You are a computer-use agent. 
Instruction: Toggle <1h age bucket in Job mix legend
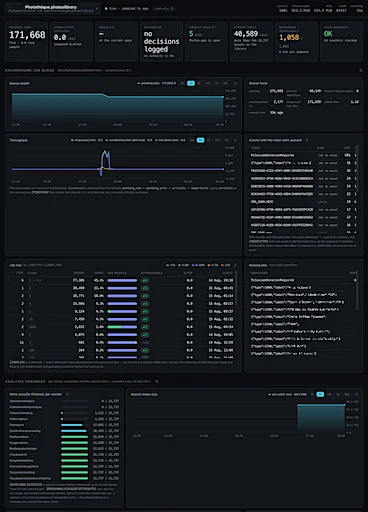point(171,265)
